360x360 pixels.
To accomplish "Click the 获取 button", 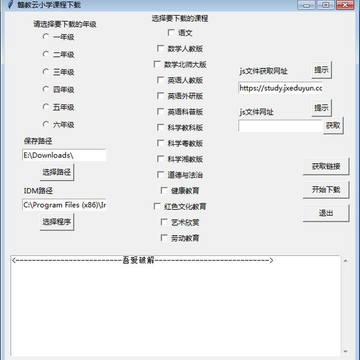I will tap(333, 126).
